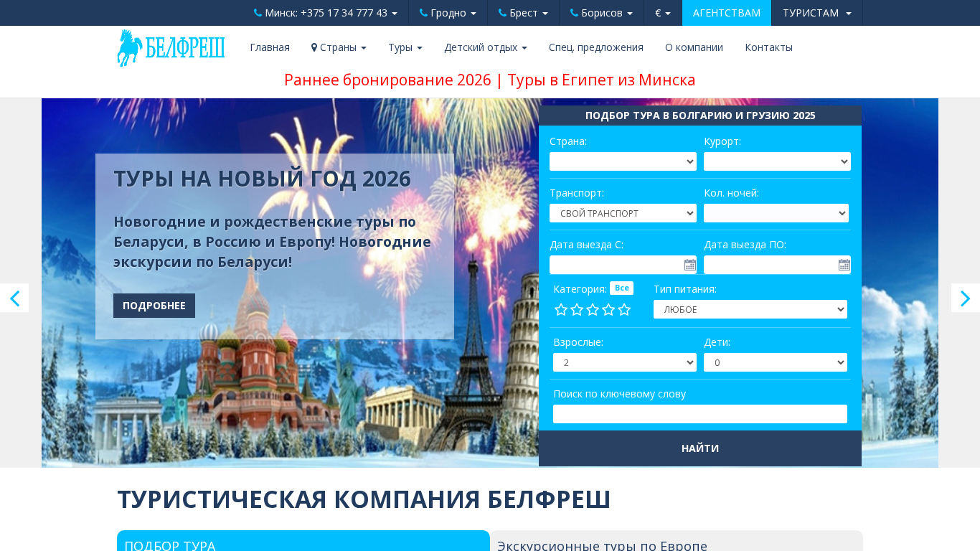Click the Категория: label

coord(580,289)
